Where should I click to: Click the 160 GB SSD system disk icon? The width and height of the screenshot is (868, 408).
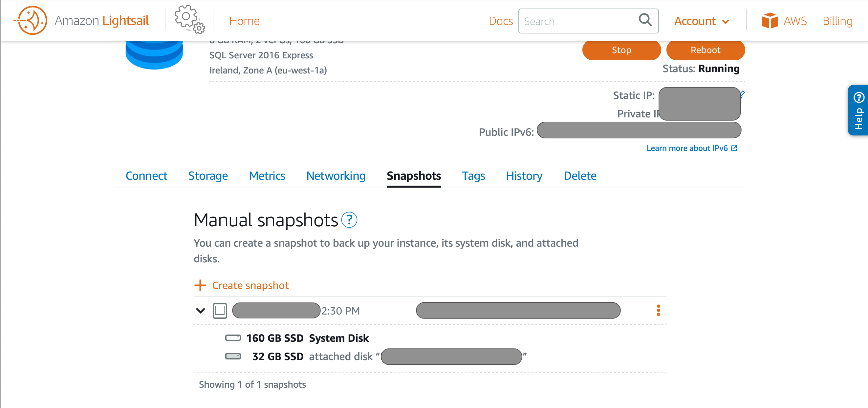click(x=233, y=337)
